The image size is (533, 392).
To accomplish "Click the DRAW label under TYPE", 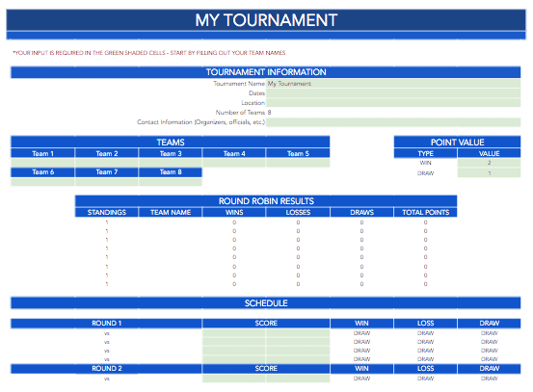I will click(425, 173).
